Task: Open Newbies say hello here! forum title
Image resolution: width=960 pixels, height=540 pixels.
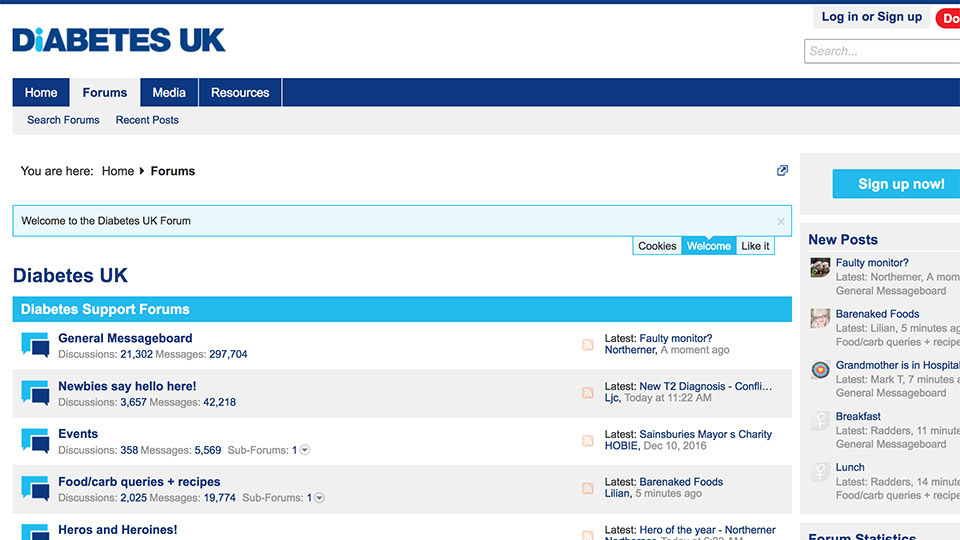Action: (x=127, y=386)
